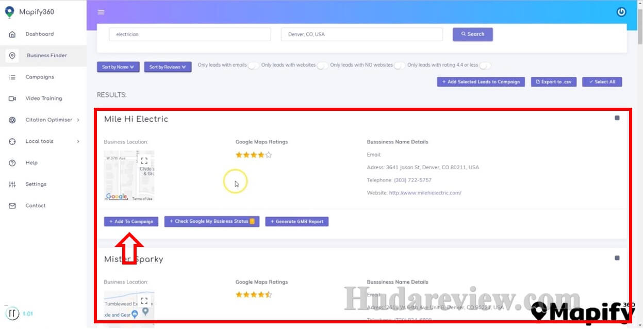
Task: Click Export to .csv button
Action: [x=554, y=82]
